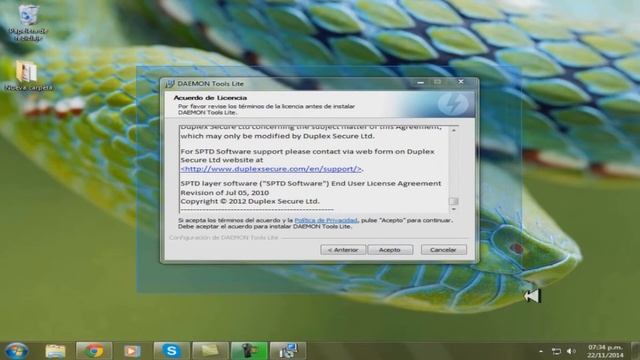Click the license text scroll-down arrow

pos(453,209)
